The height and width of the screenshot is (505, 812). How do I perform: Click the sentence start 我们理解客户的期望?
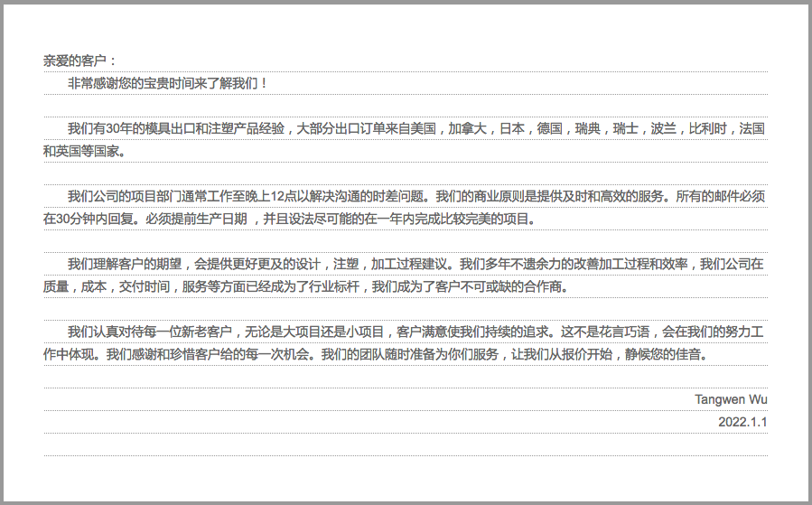(125, 265)
